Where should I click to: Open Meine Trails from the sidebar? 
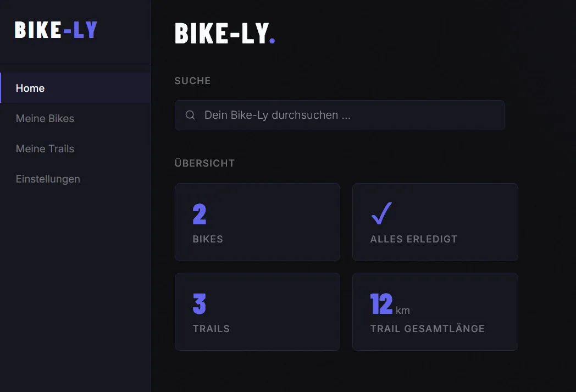click(x=45, y=148)
